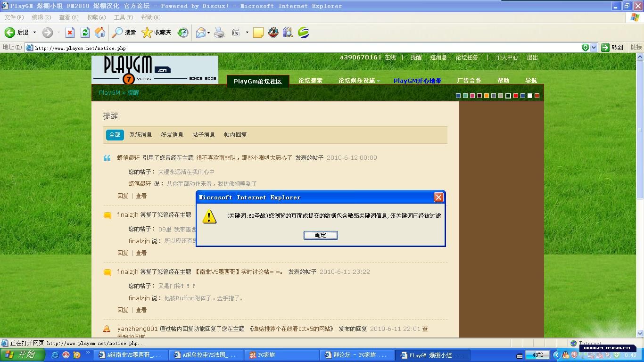This screenshot has height=362, width=644.
Task: Open the address bar dropdown arrow
Action: point(594,48)
